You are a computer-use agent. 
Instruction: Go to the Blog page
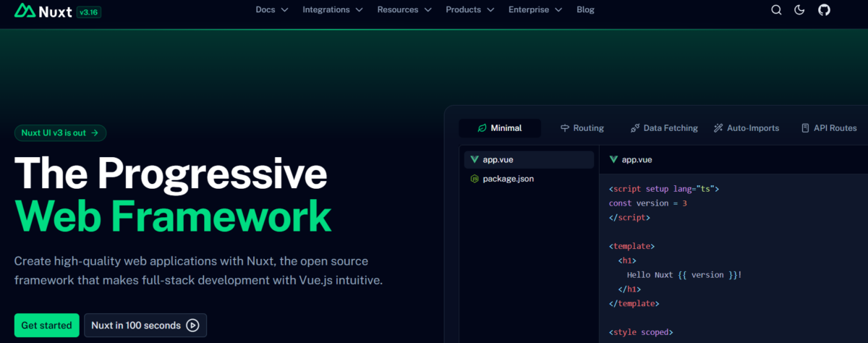[585, 10]
